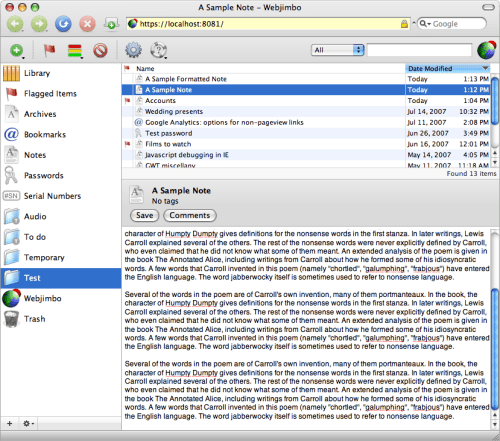Viewport: 500px width, 441px height.
Task: Select the A Sample Note row
Action: [x=306, y=90]
